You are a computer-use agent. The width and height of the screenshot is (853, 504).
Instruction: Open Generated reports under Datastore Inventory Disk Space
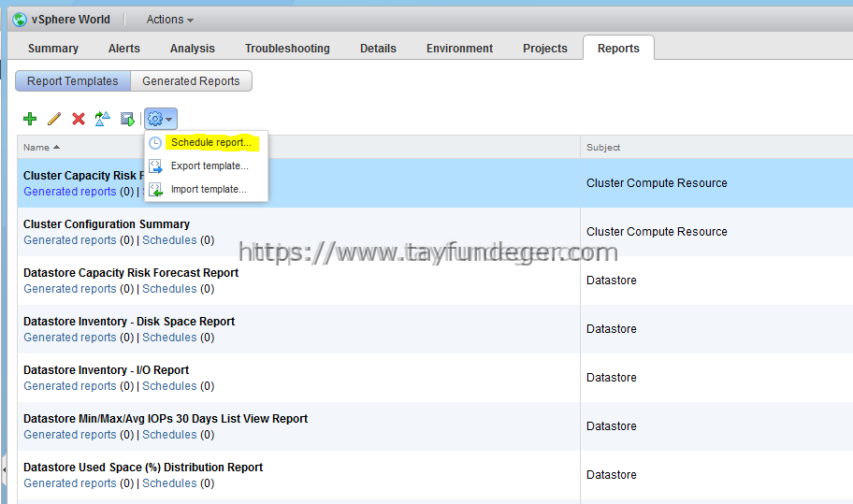click(x=69, y=338)
